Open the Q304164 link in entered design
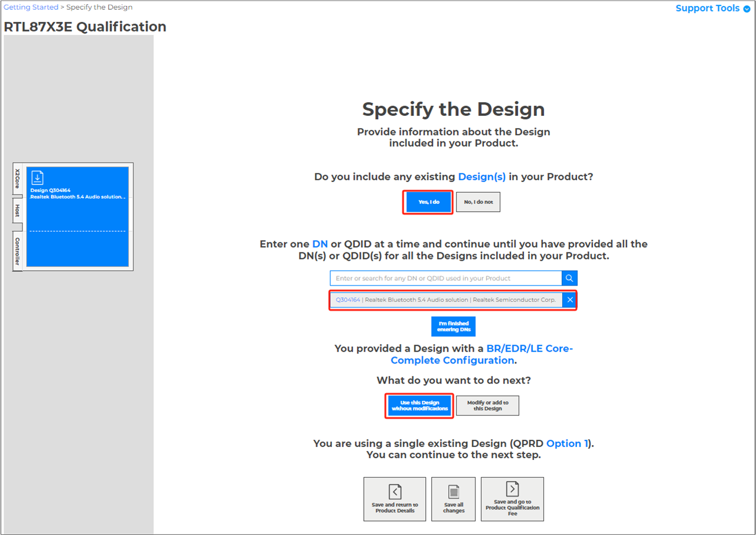This screenshot has width=756, height=535. point(348,300)
